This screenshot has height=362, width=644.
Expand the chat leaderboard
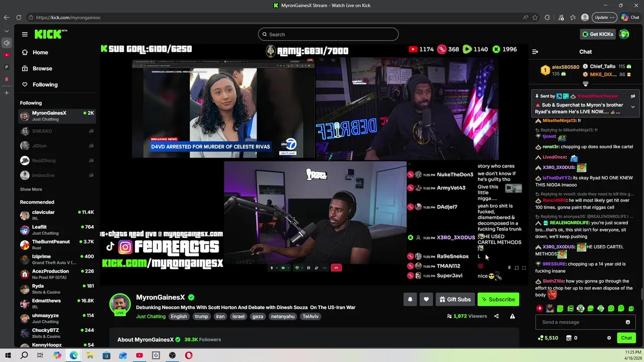[x=586, y=84]
